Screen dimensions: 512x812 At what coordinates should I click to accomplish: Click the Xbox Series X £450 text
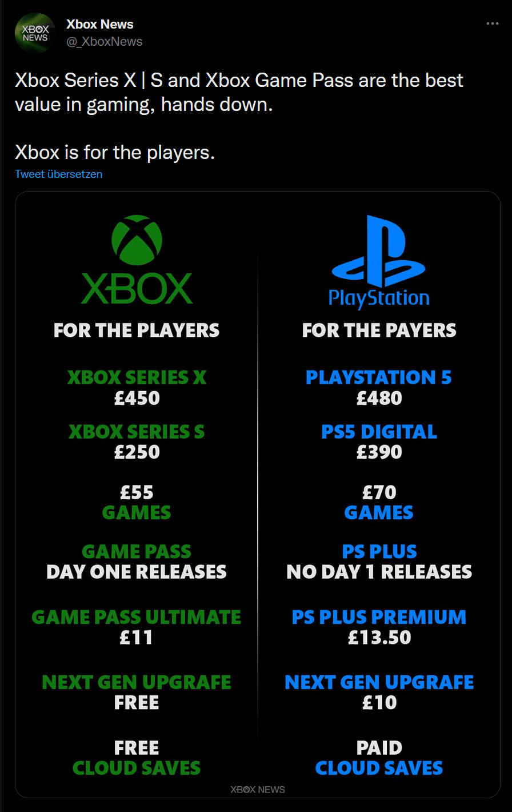(137, 388)
